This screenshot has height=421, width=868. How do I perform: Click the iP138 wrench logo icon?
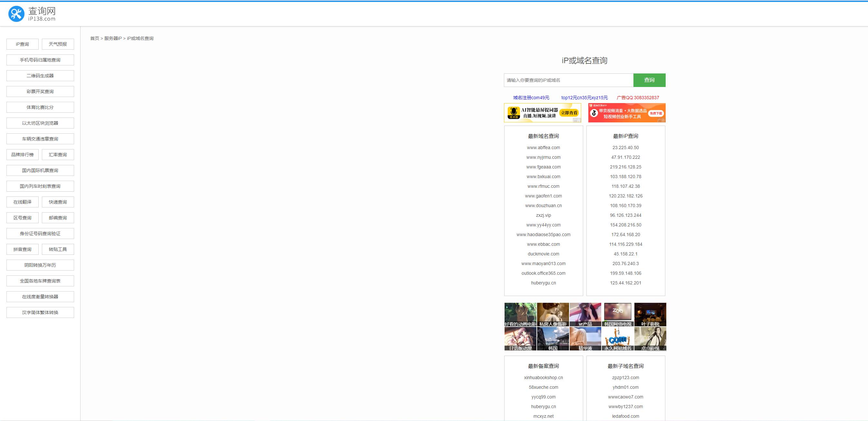pos(16,14)
